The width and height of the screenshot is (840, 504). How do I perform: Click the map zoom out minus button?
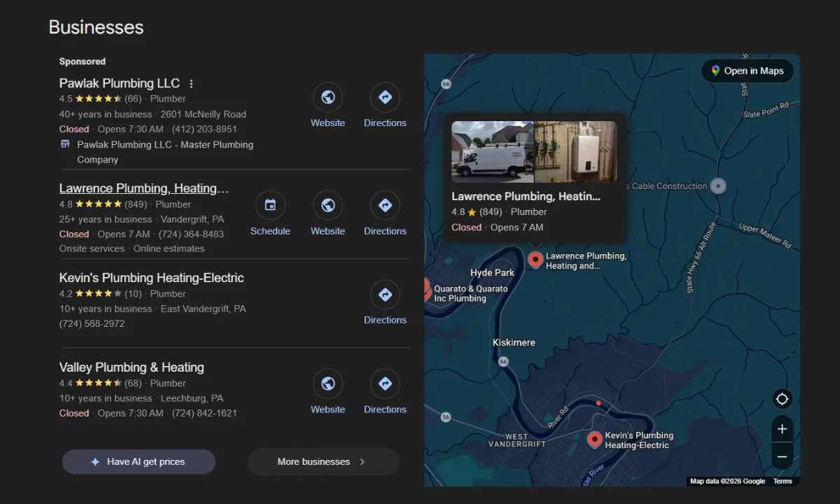click(783, 456)
